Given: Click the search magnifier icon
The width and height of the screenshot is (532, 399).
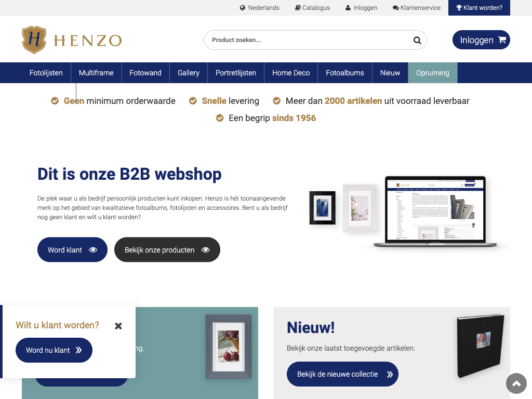Looking at the screenshot, I should click(x=417, y=41).
